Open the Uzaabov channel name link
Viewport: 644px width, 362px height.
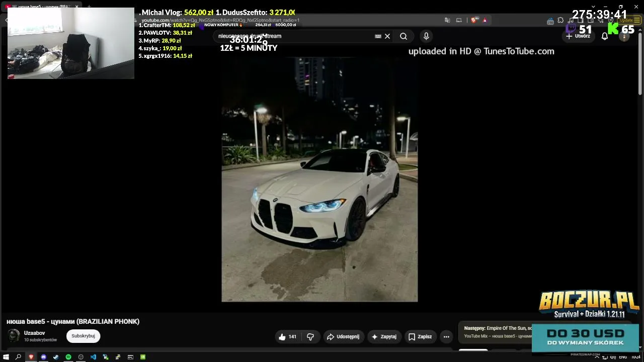34,333
